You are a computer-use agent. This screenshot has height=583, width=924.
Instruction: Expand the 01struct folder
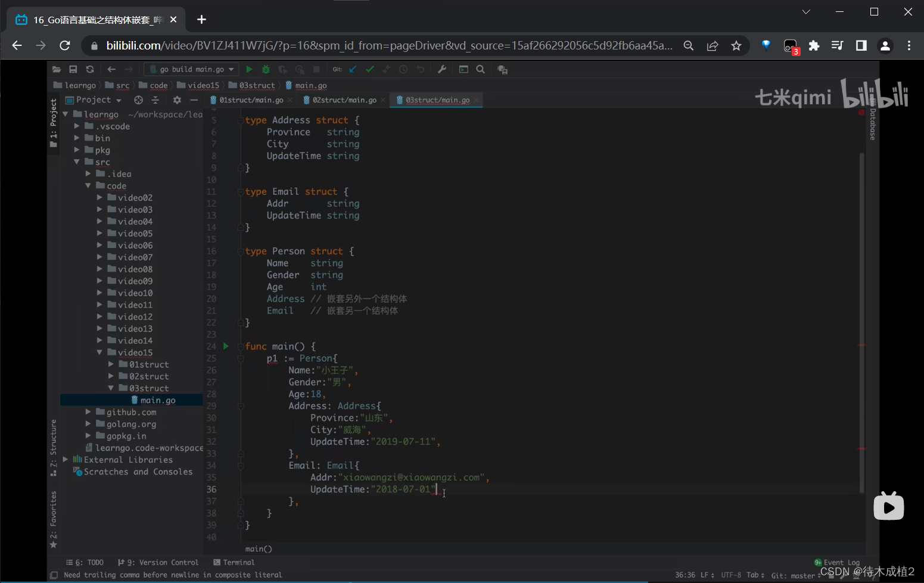point(111,365)
